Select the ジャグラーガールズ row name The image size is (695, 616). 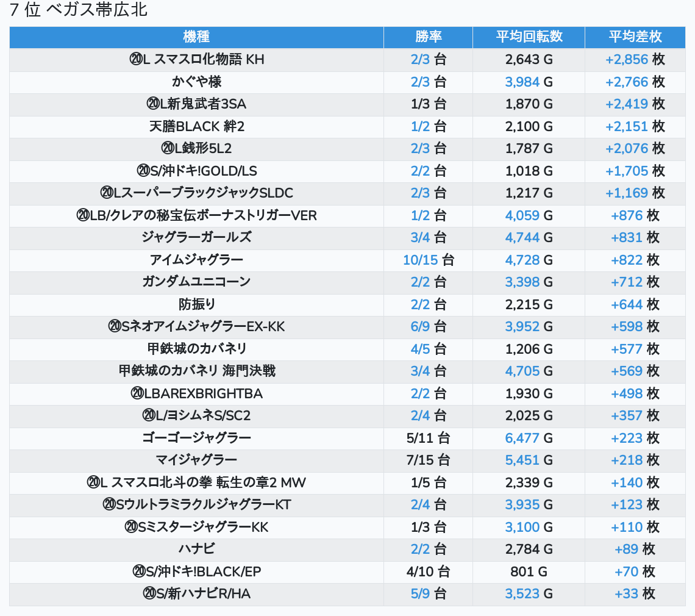tap(196, 237)
